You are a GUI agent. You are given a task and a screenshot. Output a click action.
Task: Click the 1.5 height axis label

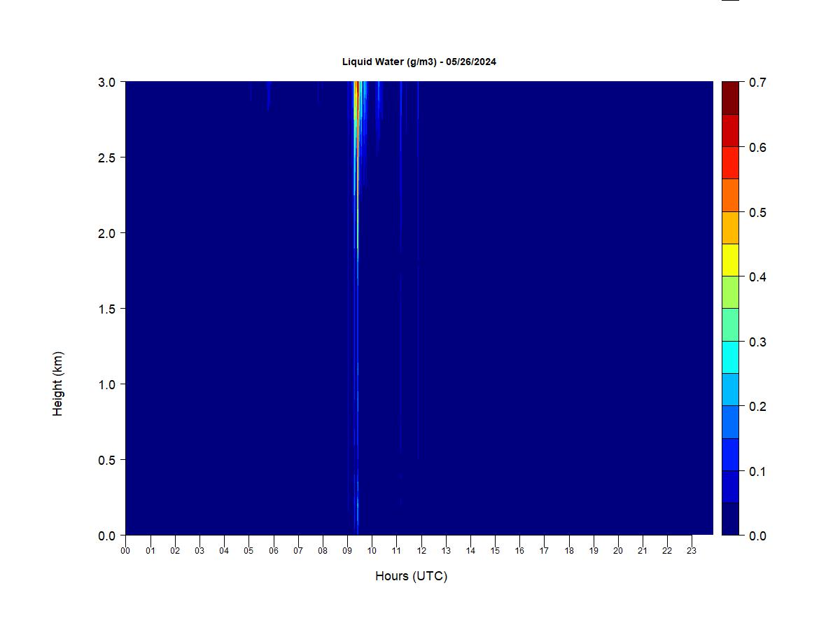(107, 309)
